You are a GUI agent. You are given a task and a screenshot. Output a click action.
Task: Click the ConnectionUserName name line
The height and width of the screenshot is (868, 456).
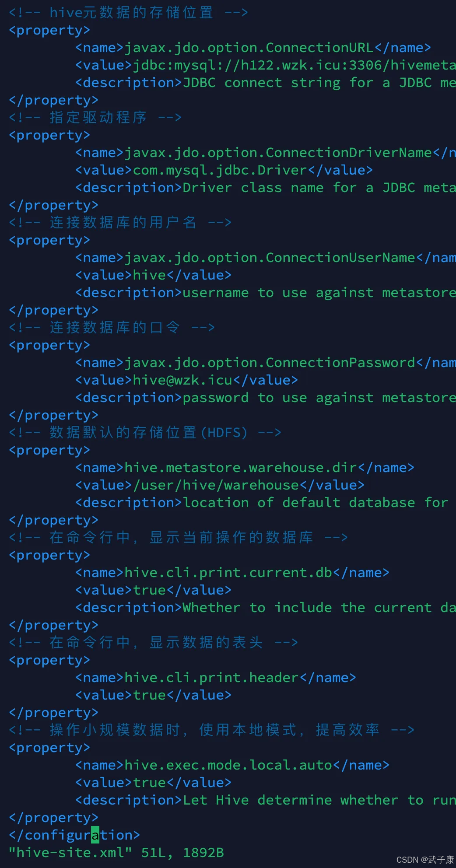tap(266, 258)
